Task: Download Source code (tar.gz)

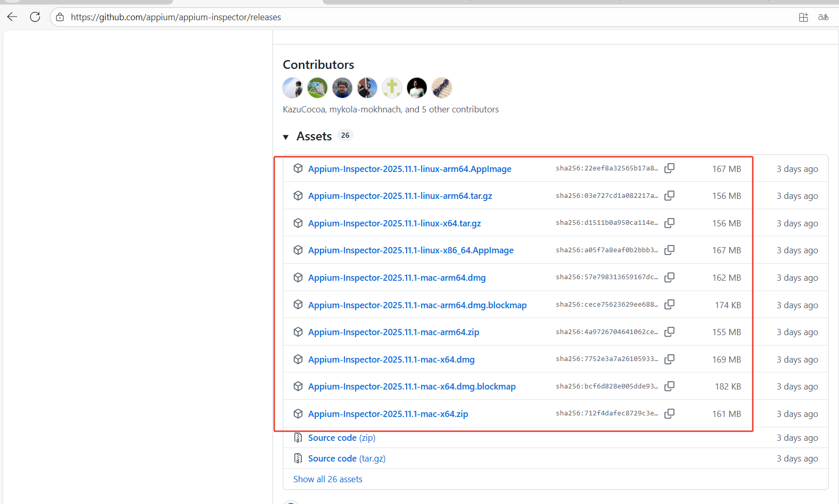Action: pos(347,458)
